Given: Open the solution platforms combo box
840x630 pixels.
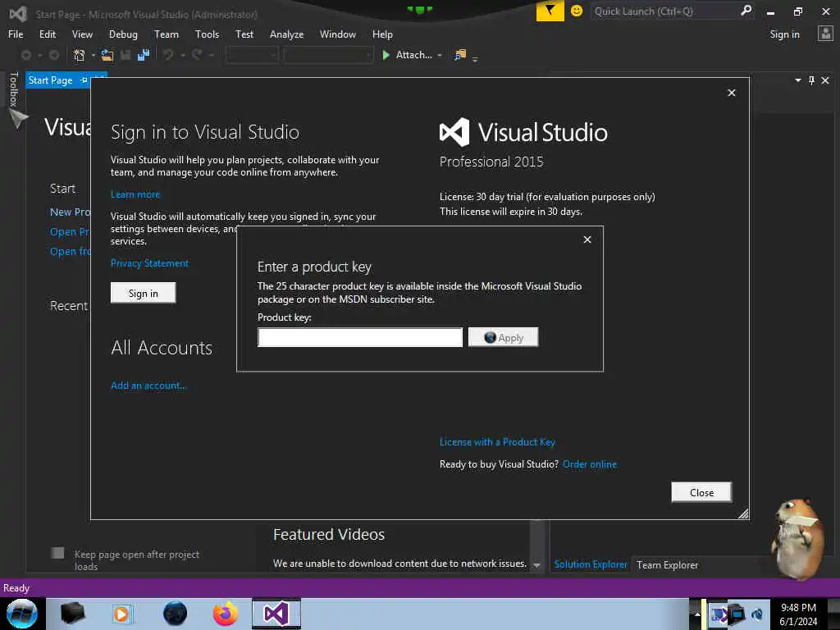Looking at the screenshot, I should tap(328, 55).
